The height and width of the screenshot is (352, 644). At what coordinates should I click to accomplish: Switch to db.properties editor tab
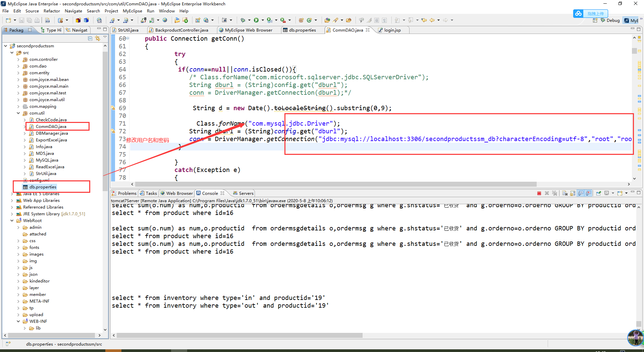tap(302, 30)
